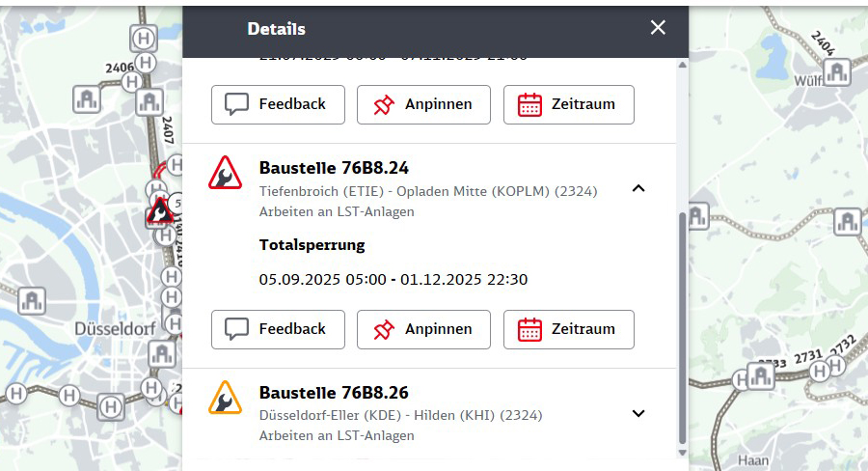Open the upper Zeitraum button
This screenshot has width=868, height=471.
[568, 104]
